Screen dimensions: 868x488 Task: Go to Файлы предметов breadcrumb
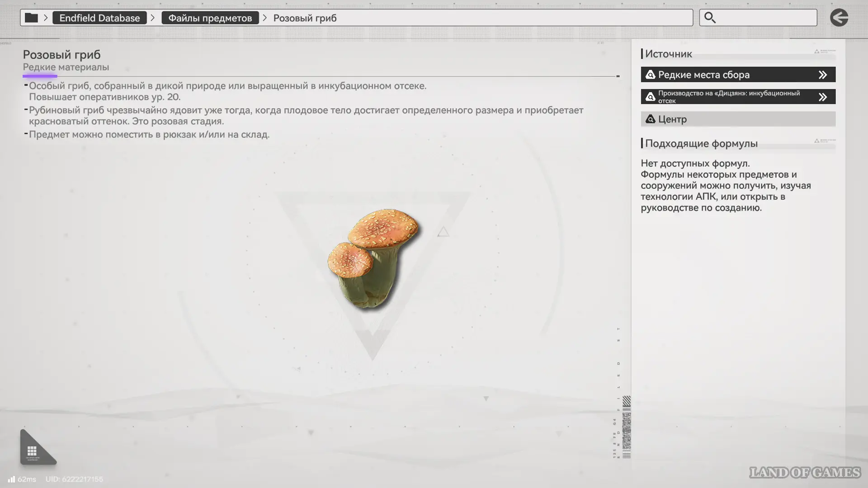coord(210,18)
